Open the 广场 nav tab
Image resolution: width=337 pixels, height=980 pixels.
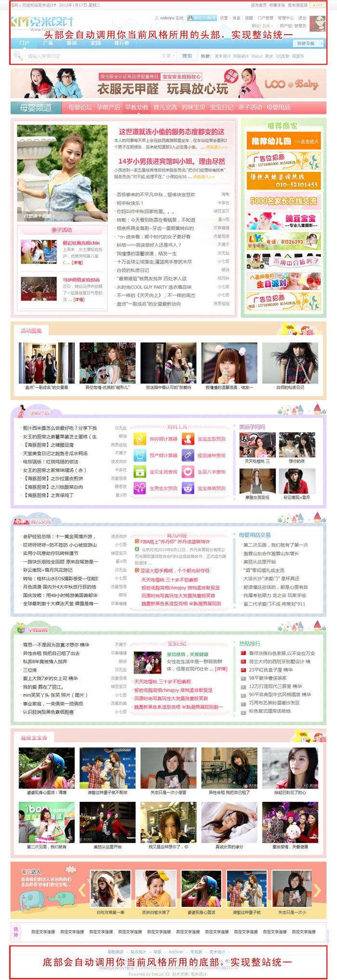[x=48, y=43]
